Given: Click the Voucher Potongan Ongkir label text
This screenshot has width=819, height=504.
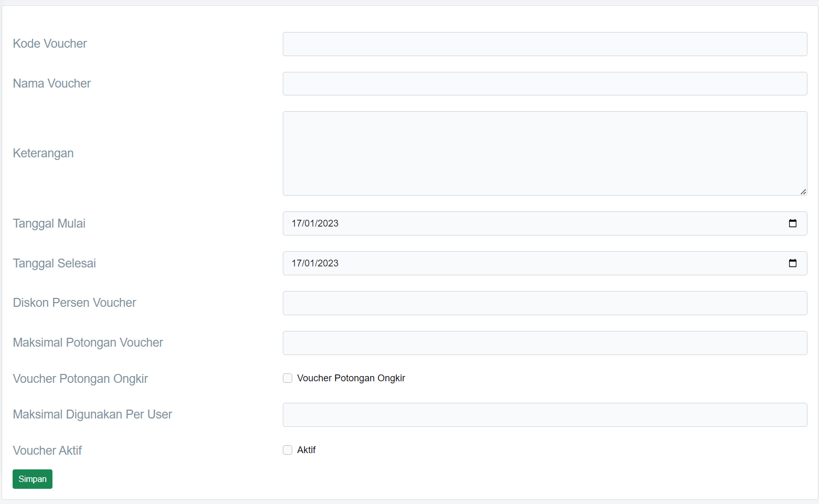Looking at the screenshot, I should tap(351, 378).
